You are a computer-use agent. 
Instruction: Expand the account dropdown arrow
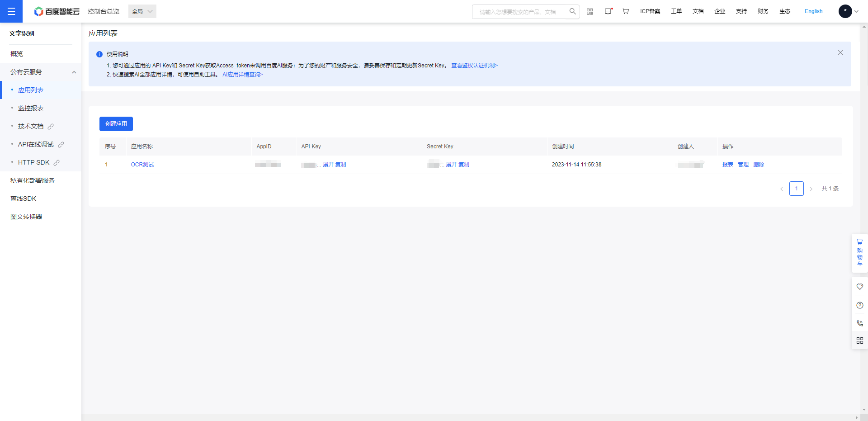pyautogui.click(x=856, y=12)
